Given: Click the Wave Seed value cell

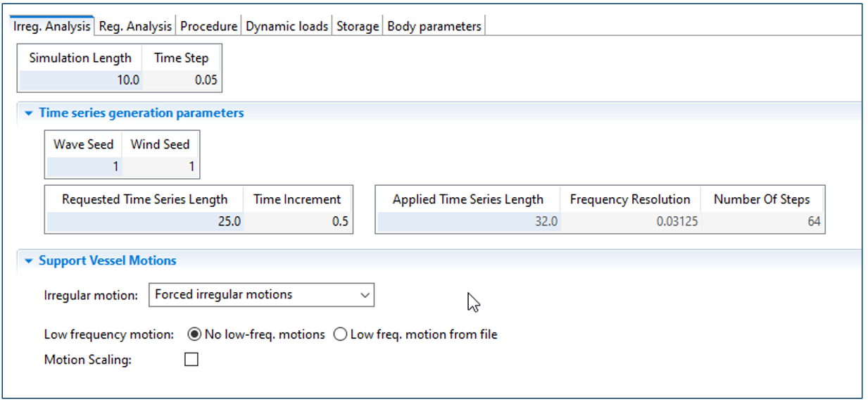Looking at the screenshot, I should (x=84, y=168).
